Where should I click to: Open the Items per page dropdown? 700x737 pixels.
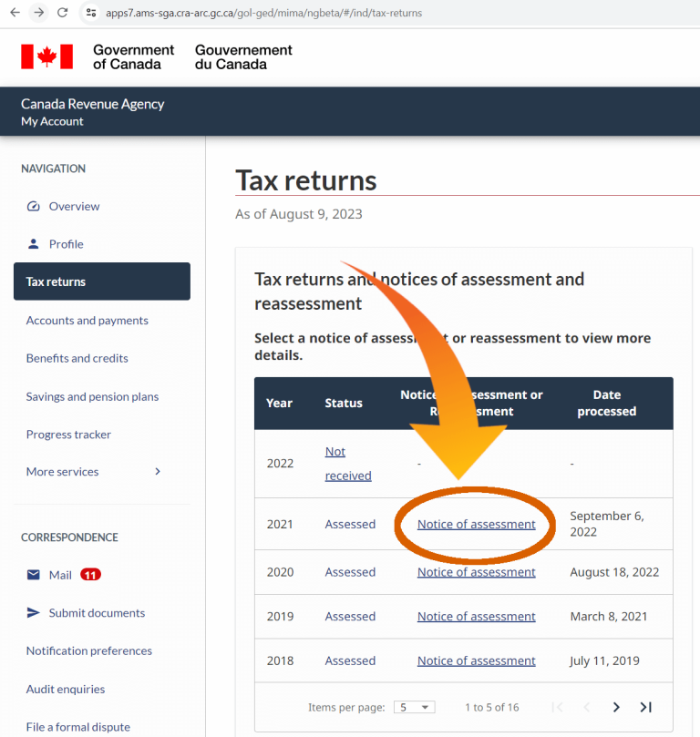coord(414,707)
